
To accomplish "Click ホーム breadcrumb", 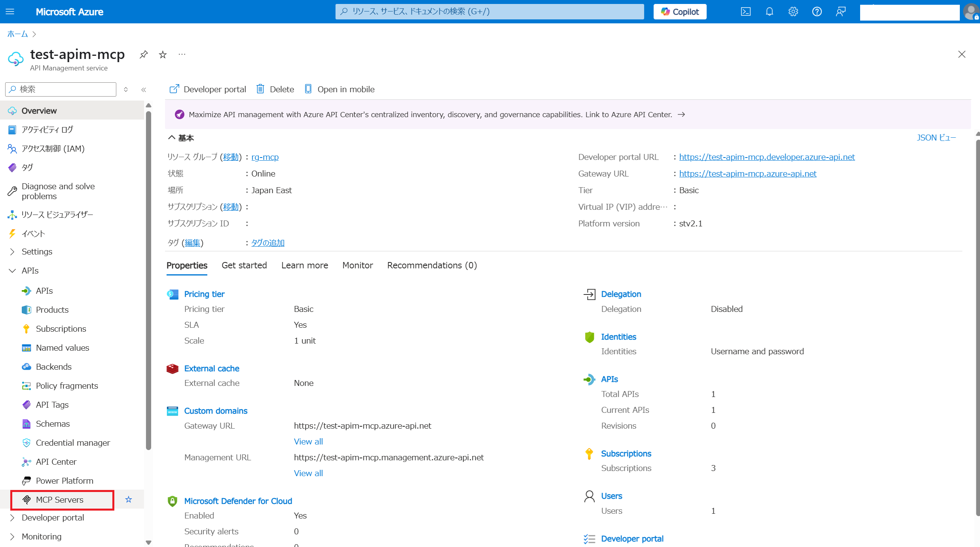I will 17,34.
